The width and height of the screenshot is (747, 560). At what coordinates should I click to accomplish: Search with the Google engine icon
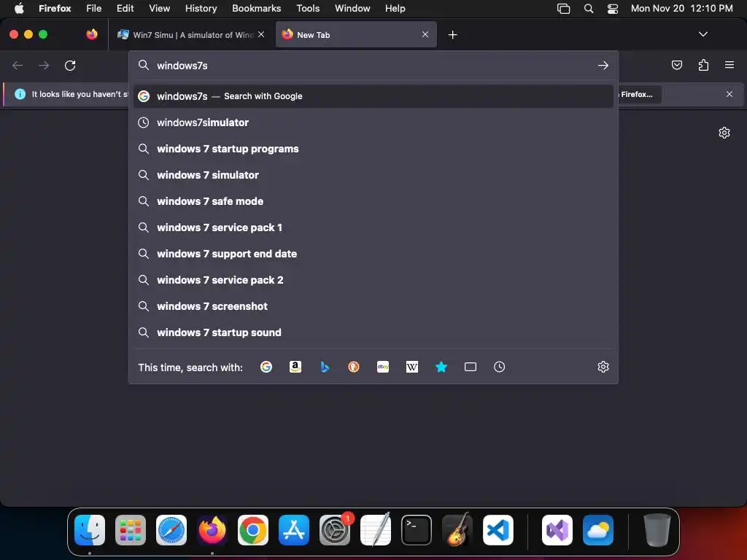pyautogui.click(x=266, y=367)
